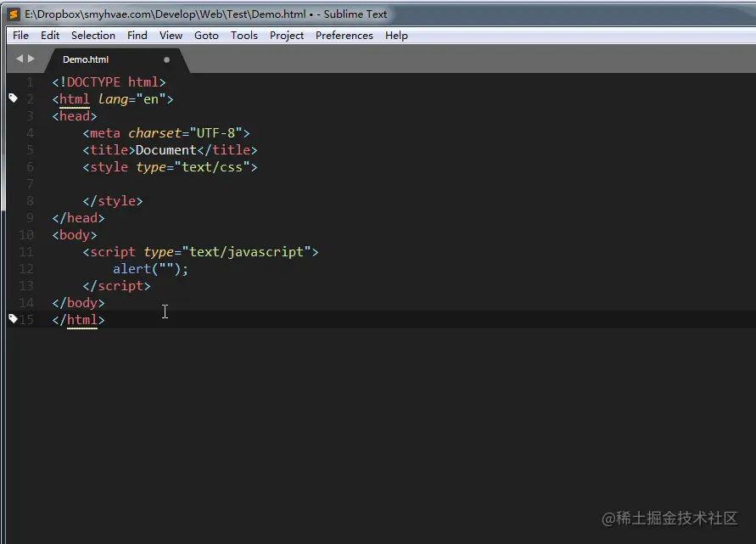Click the Sublime Text icon in title bar
Screen dimensions: 756x544
(x=14, y=14)
